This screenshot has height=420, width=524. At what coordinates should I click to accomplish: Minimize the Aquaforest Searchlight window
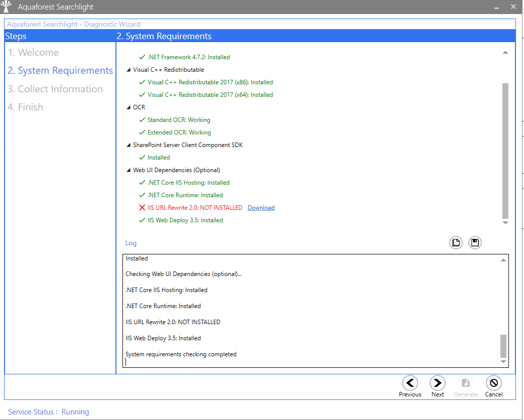click(496, 8)
